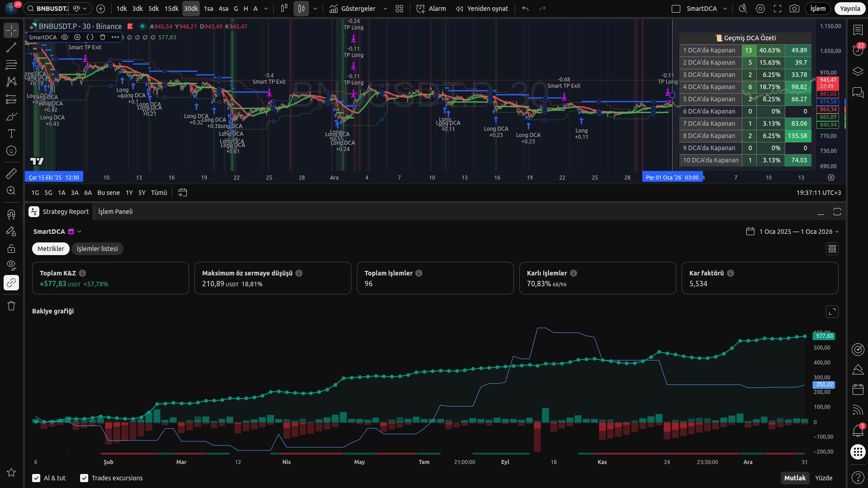Select the Text tool in left toolbar
The width and height of the screenshot is (868, 488).
tap(11, 133)
